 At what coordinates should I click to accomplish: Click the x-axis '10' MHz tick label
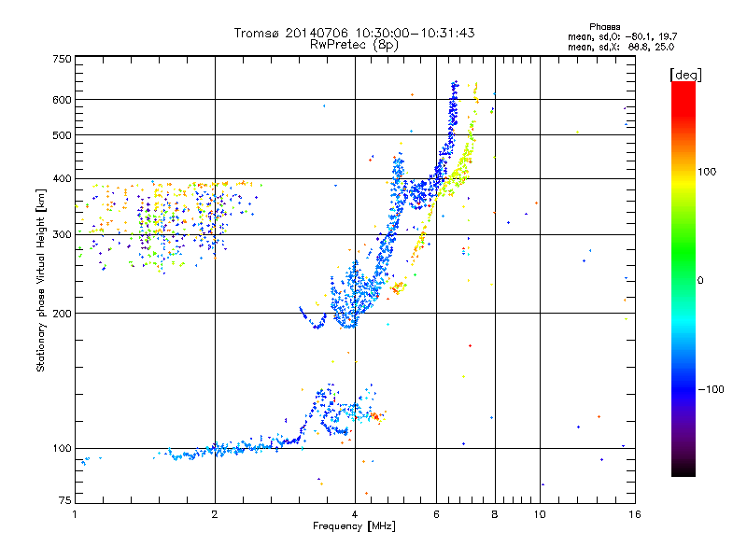coord(540,514)
